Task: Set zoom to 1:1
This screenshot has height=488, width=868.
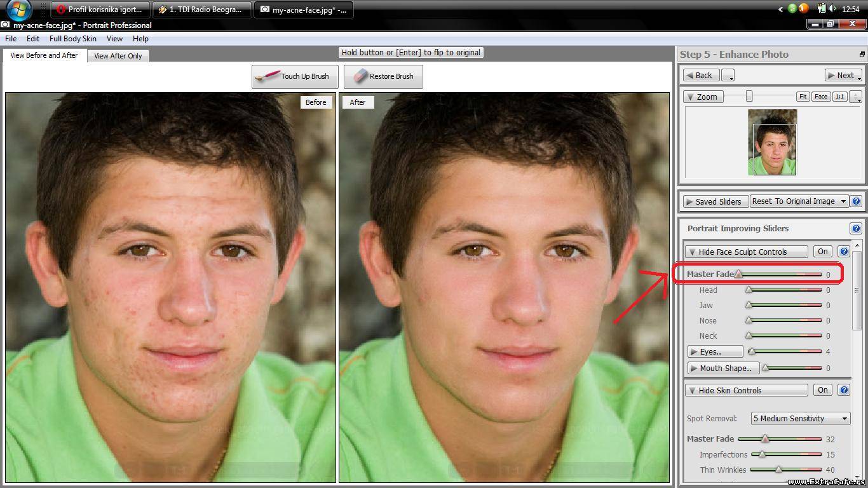Action: point(839,97)
